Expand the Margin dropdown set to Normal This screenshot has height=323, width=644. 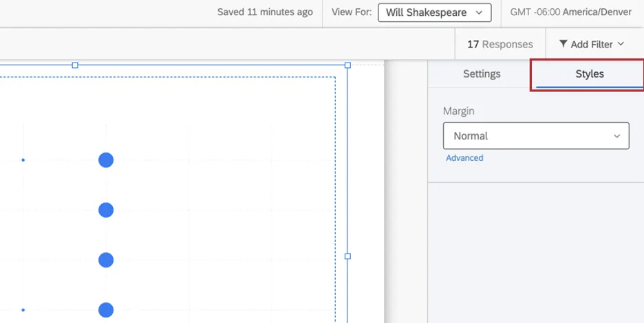(x=536, y=136)
